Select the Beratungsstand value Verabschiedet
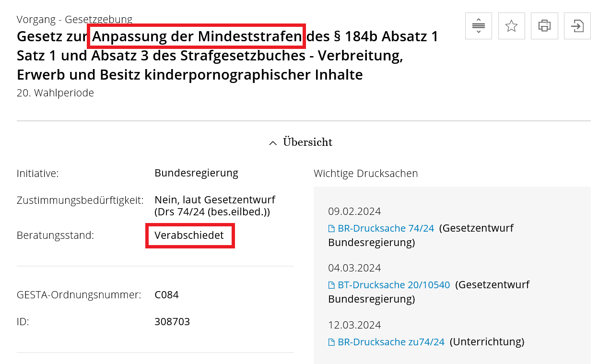 189,235
